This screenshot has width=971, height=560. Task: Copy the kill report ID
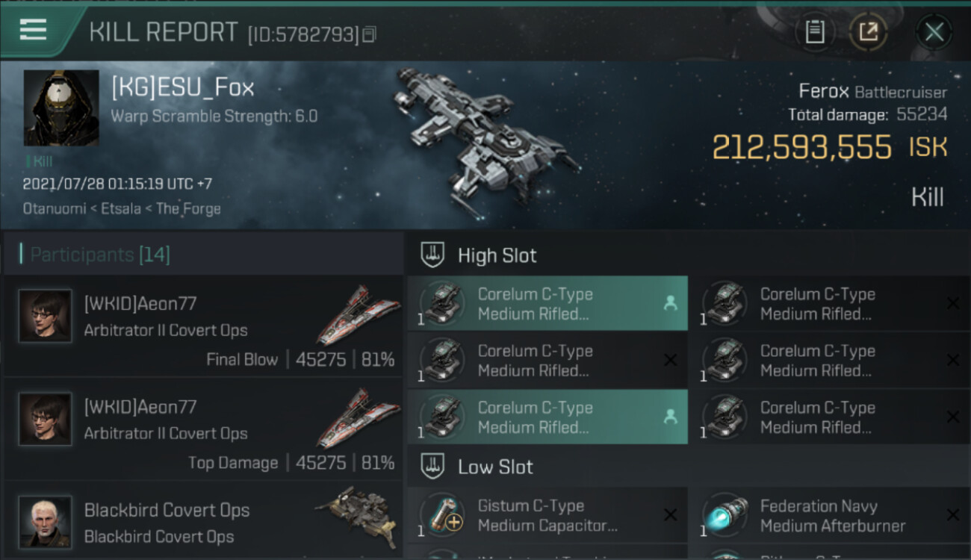[370, 34]
